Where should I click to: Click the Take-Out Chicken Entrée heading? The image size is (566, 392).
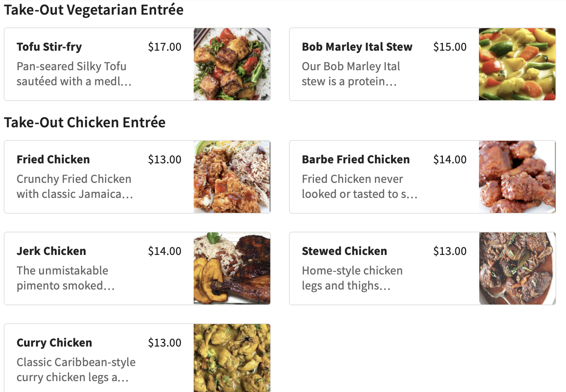pyautogui.click(x=84, y=122)
